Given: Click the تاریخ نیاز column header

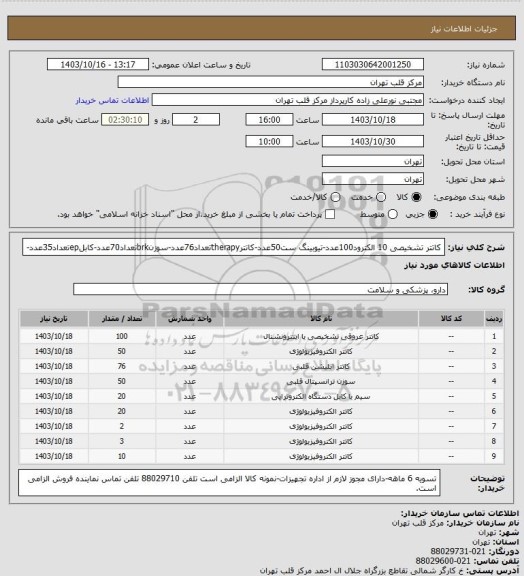Looking at the screenshot, I should tap(54, 319).
